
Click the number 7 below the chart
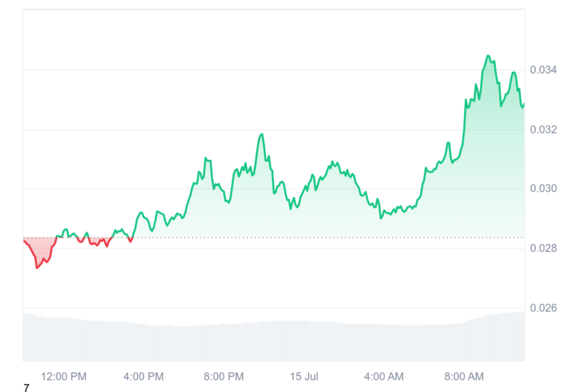pyautogui.click(x=26, y=387)
